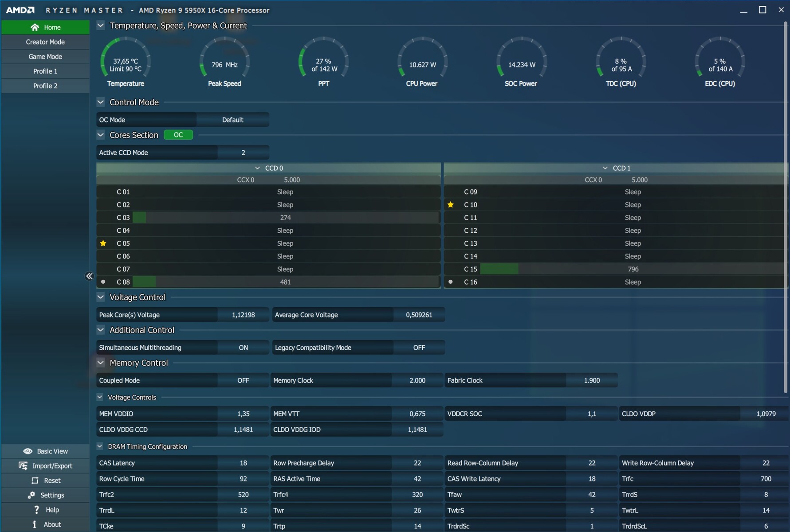The image size is (790, 532).
Task: Click the AMD logo in title bar
Action: (20, 10)
